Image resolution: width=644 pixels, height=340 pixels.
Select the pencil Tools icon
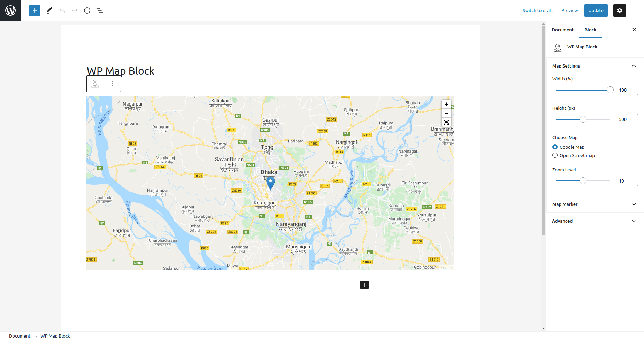[49, 10]
